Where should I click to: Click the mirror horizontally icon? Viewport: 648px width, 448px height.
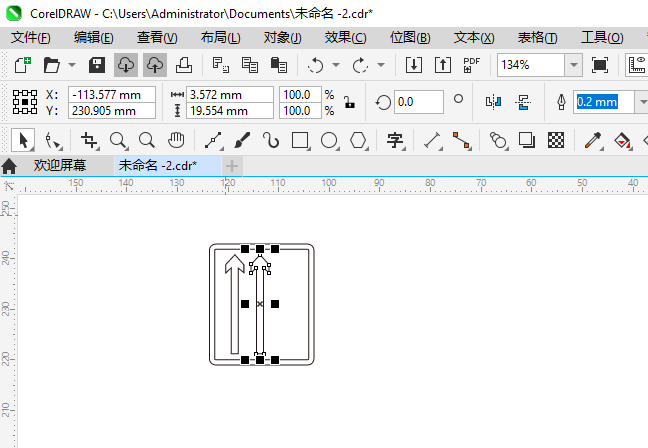coord(493,102)
